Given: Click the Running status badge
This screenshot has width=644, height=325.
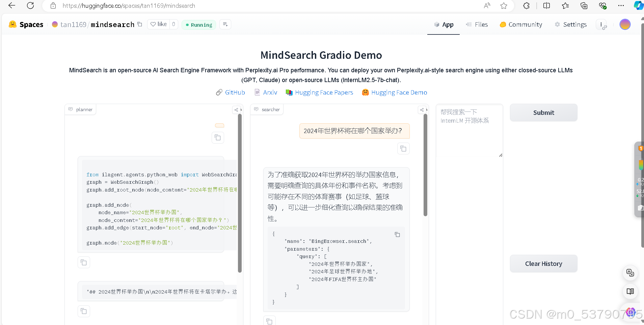Looking at the screenshot, I should 198,25.
